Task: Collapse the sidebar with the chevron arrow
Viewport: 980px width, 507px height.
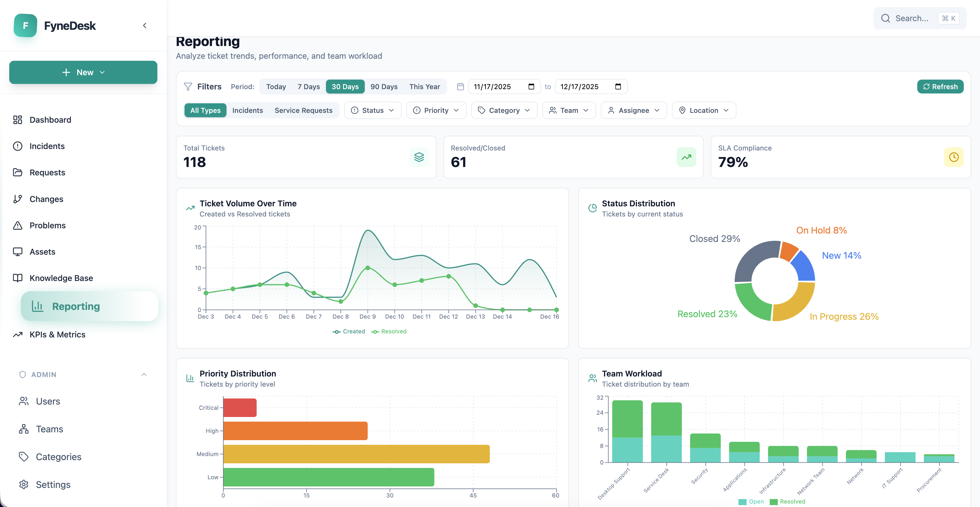Action: 145,25
